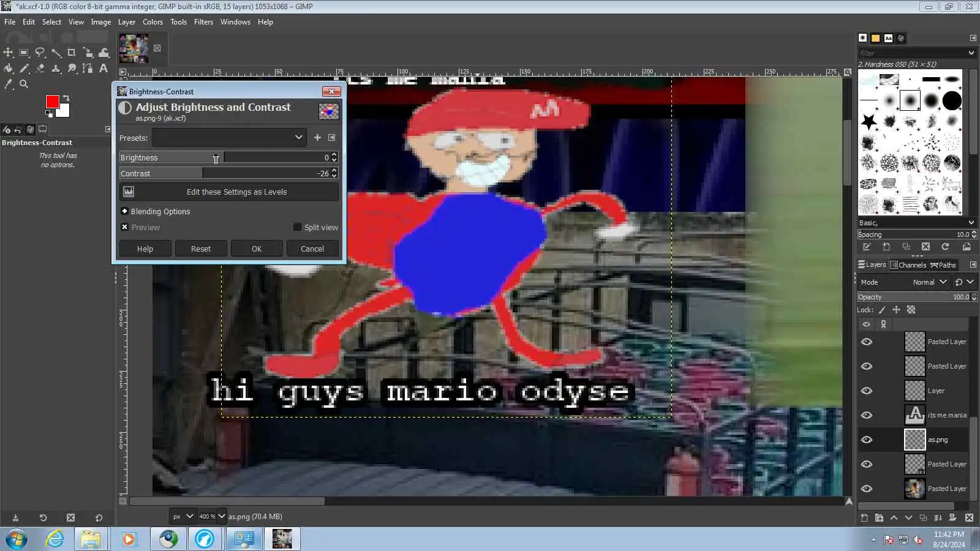Open the layer Mode dropdown
Image resolution: width=980 pixels, height=551 pixels.
pyautogui.click(x=929, y=282)
